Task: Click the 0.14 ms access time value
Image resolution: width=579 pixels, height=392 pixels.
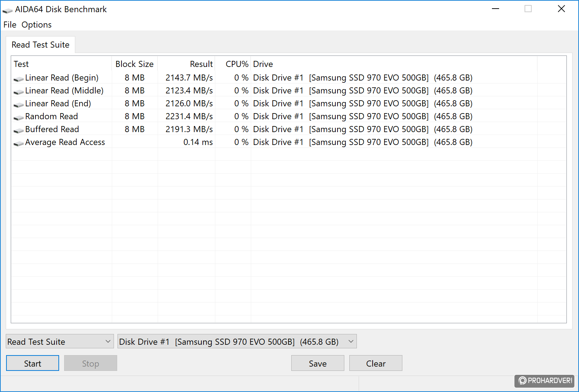Action: 198,142
